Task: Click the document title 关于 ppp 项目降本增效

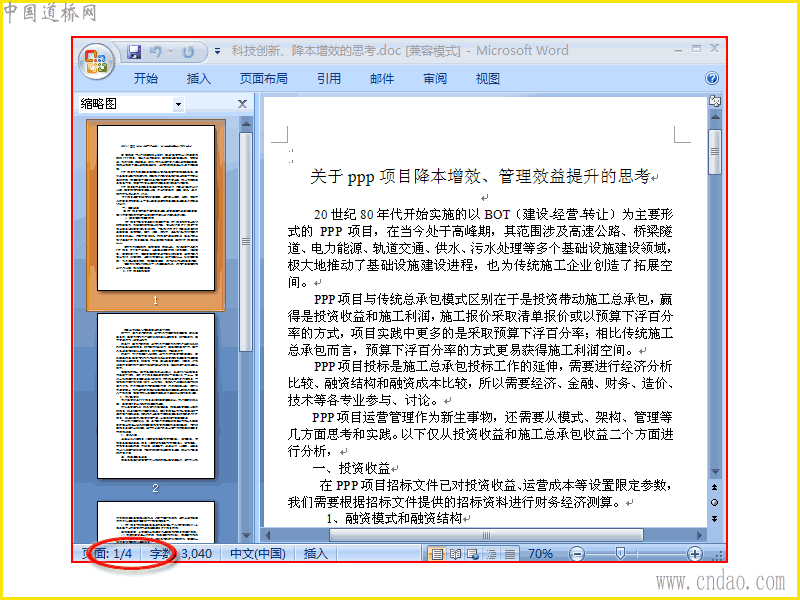Action: tap(480, 177)
